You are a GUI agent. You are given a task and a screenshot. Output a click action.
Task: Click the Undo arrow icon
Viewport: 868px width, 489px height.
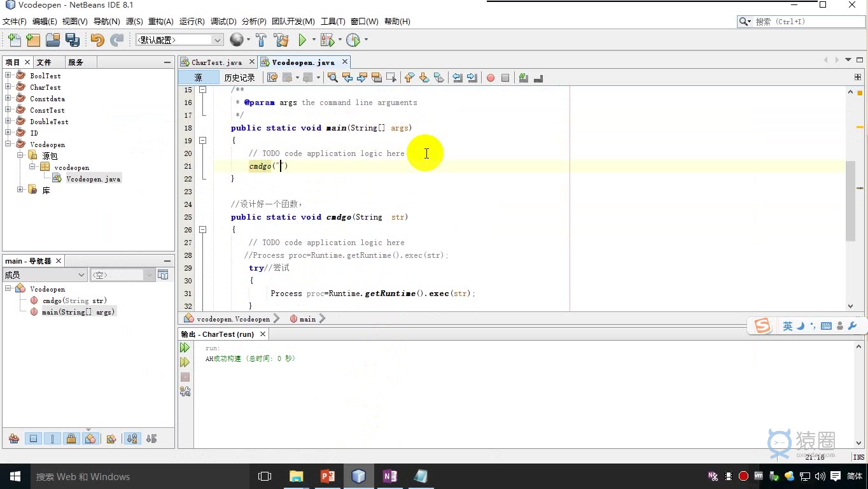pos(97,40)
